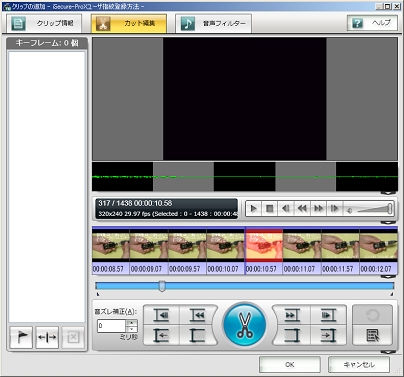
Task: Collapse the thumbnail strip panel arrow
Action: tap(388, 277)
